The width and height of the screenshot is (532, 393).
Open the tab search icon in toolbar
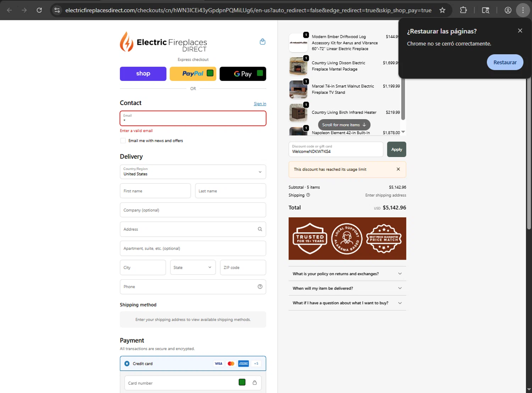pos(486,10)
